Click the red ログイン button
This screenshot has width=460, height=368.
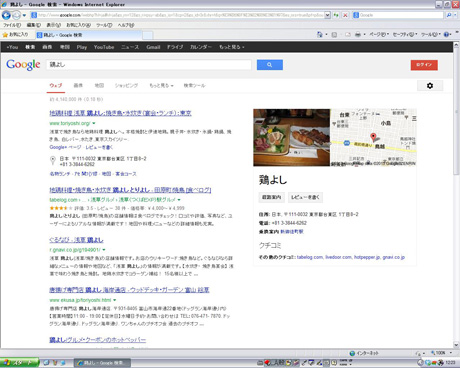click(424, 65)
